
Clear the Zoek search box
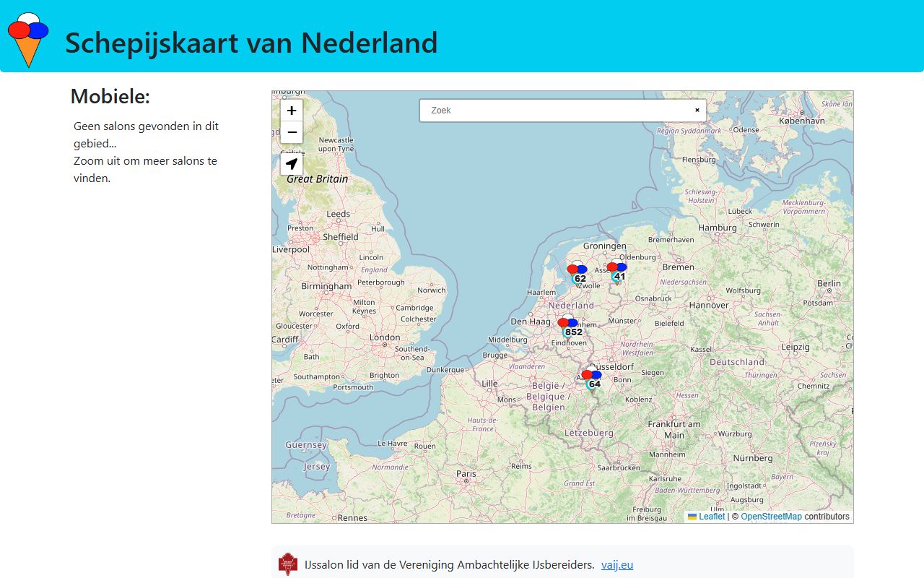pyautogui.click(x=697, y=111)
